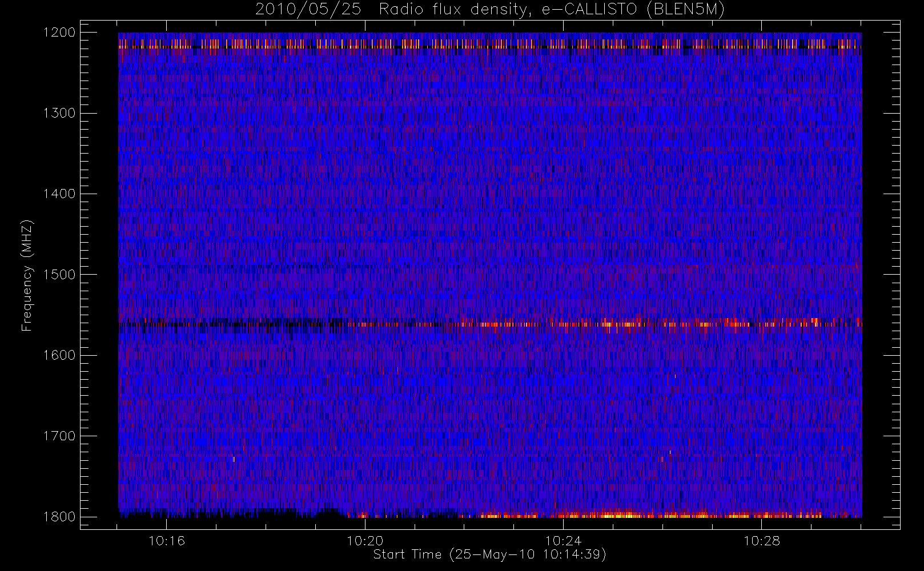924x571 pixels.
Task: Click the 1700 frequency tick label
Action: [x=59, y=436]
